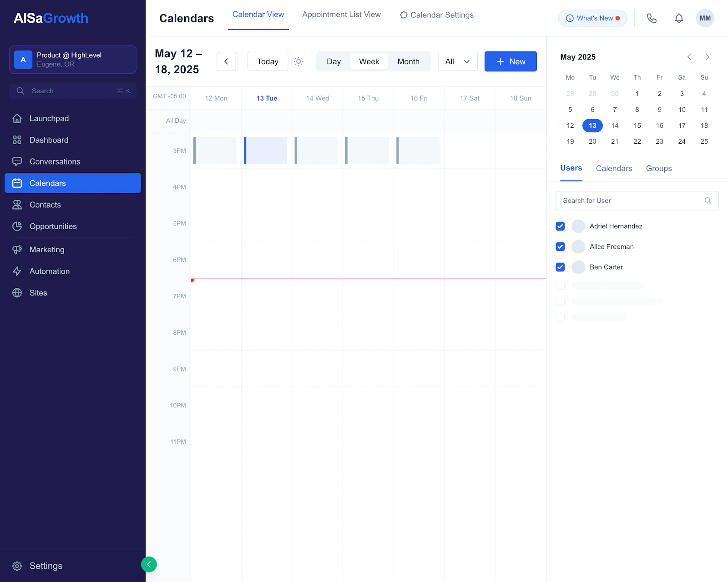Select May 20 in mini calendar
Screen dimensions: 728x582
pyautogui.click(x=592, y=141)
